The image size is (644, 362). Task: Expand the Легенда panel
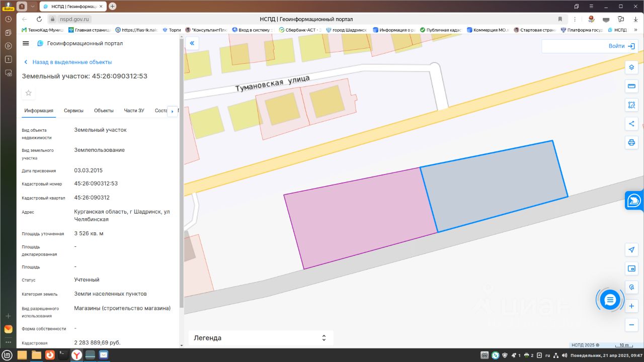pos(261,338)
